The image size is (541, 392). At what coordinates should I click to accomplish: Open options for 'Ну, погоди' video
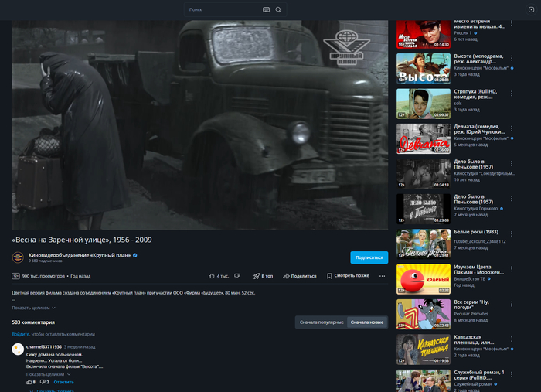[x=512, y=304]
